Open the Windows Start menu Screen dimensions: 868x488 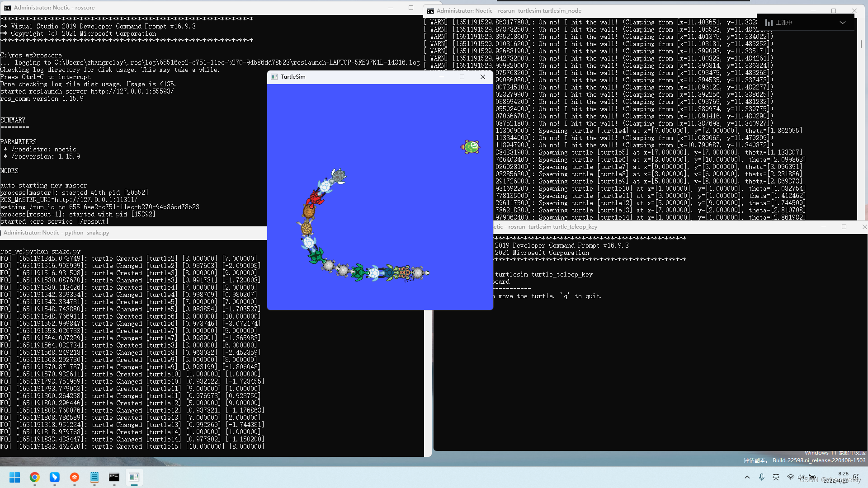point(14,477)
